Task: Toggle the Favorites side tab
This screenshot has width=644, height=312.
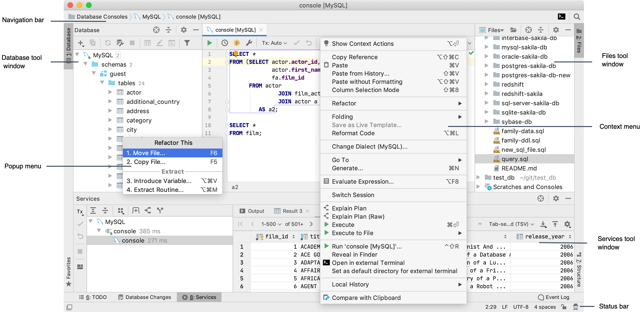Action: (x=68, y=271)
